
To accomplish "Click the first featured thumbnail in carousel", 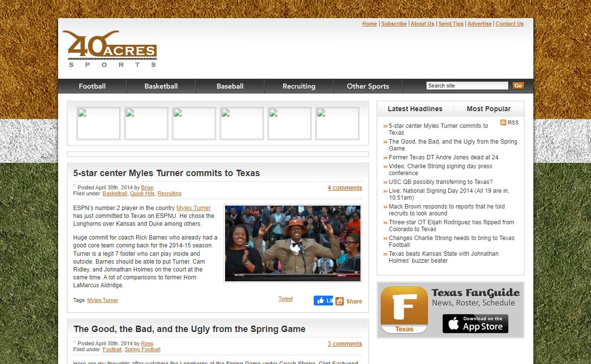I will pos(98,123).
